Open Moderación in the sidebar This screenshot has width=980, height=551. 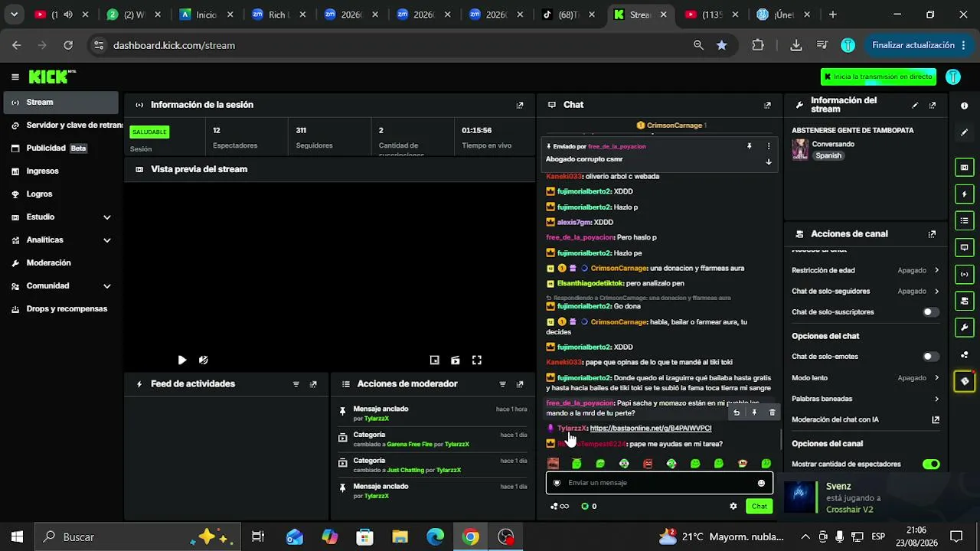[61, 263]
